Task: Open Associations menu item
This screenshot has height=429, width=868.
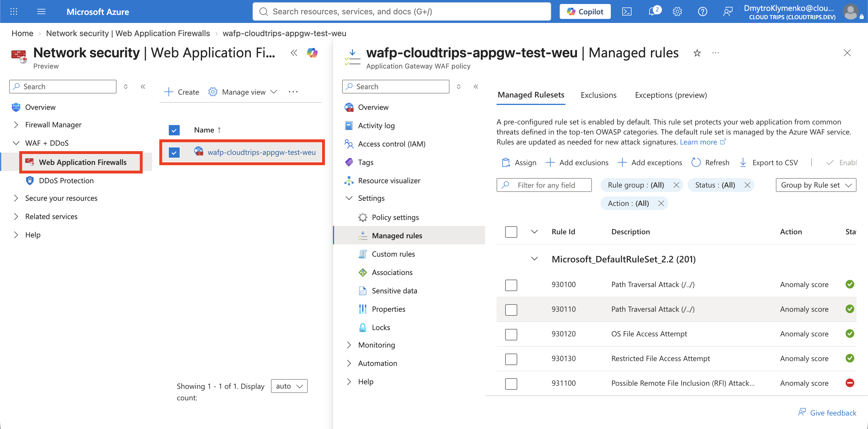Action: point(392,272)
